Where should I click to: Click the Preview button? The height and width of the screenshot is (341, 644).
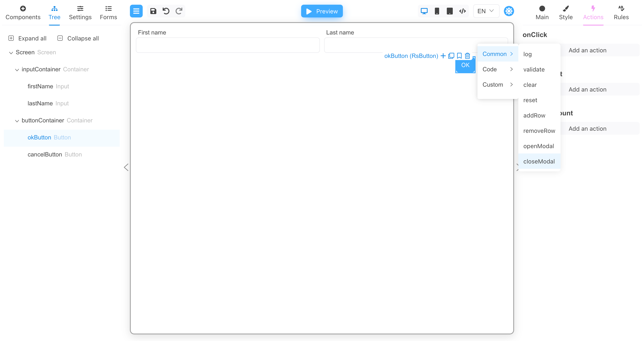coord(322,11)
